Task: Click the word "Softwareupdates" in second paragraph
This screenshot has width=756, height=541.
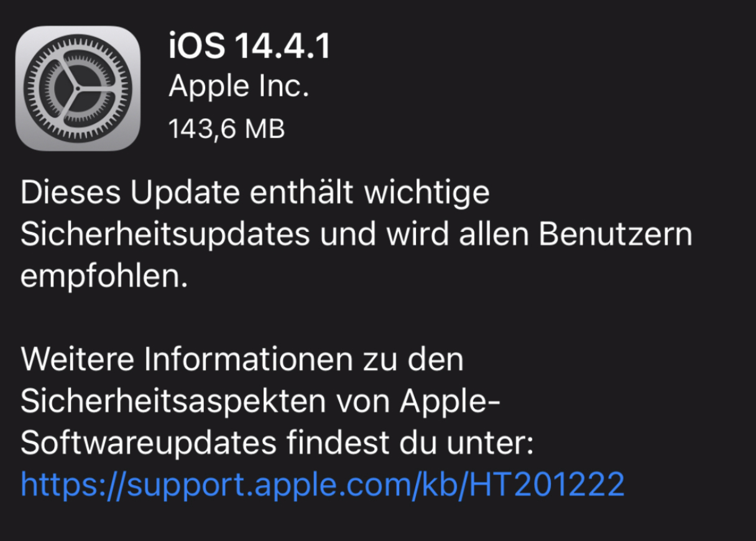Action: coord(149,444)
